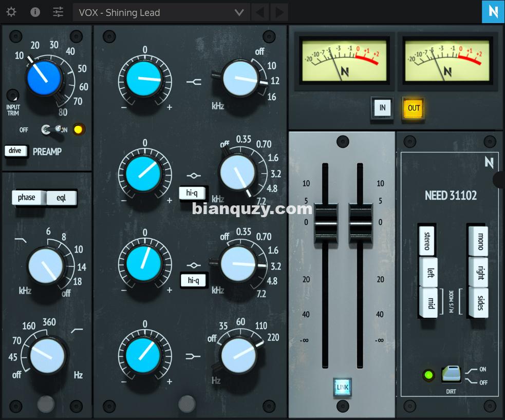This screenshot has width=505, height=420.
Task: Click the green DIRT indicator LED
Action: point(428,375)
